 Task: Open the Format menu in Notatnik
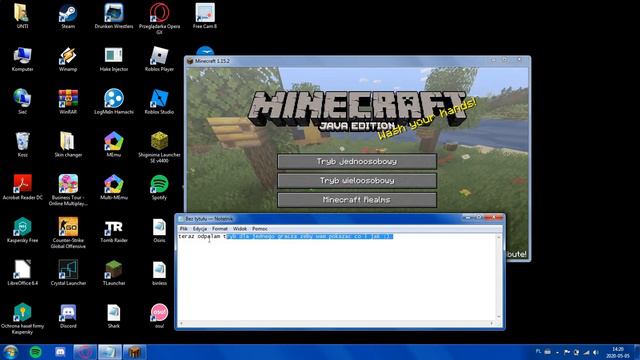[x=220, y=229]
